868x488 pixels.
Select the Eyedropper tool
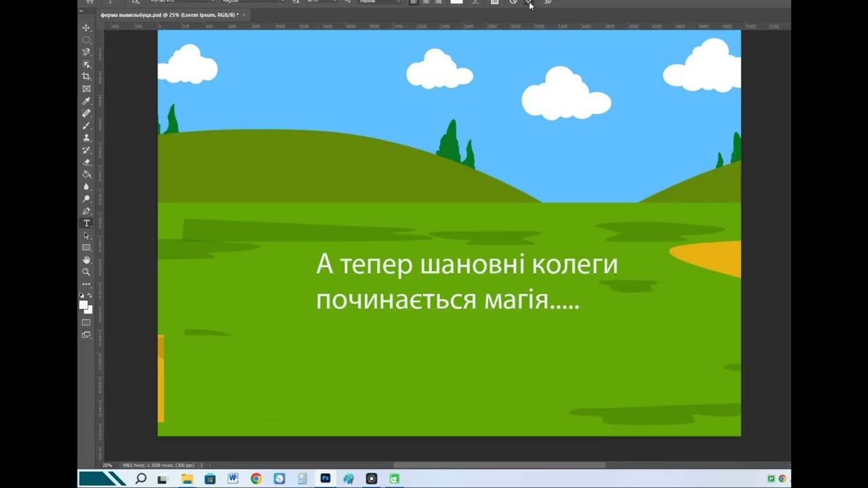(86, 101)
